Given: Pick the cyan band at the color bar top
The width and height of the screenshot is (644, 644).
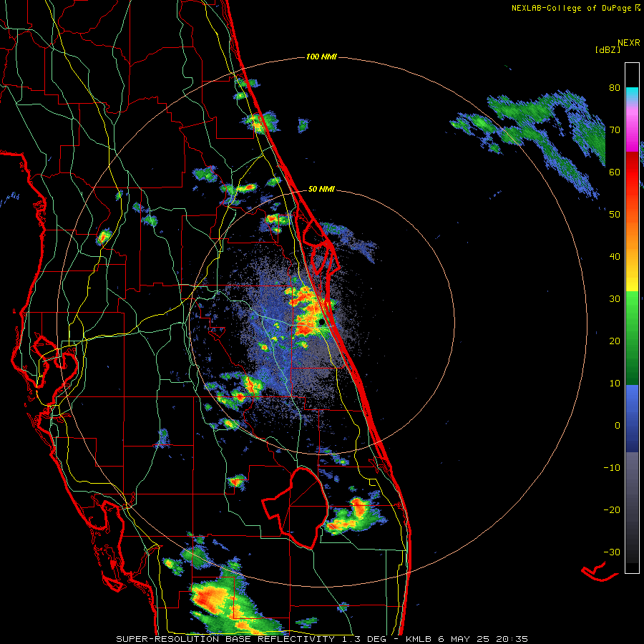Looking at the screenshot, I should (632, 94).
